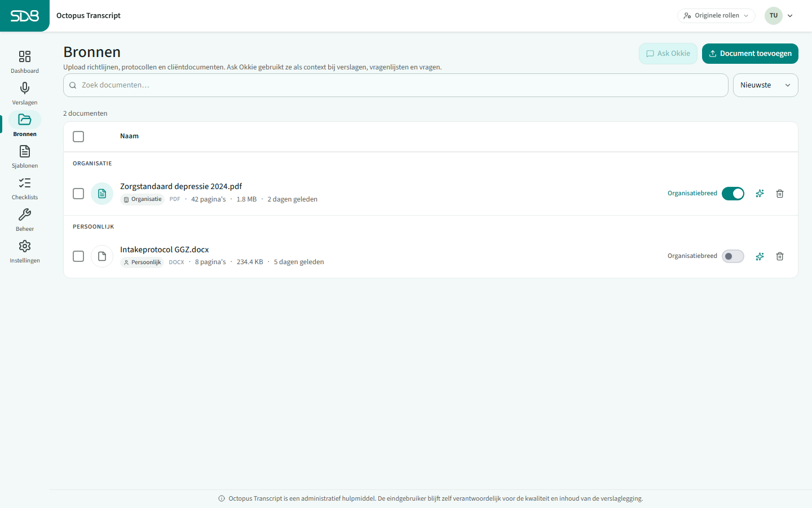This screenshot has height=508, width=812.
Task: Go to Verslagen microphone item
Action: click(25, 93)
